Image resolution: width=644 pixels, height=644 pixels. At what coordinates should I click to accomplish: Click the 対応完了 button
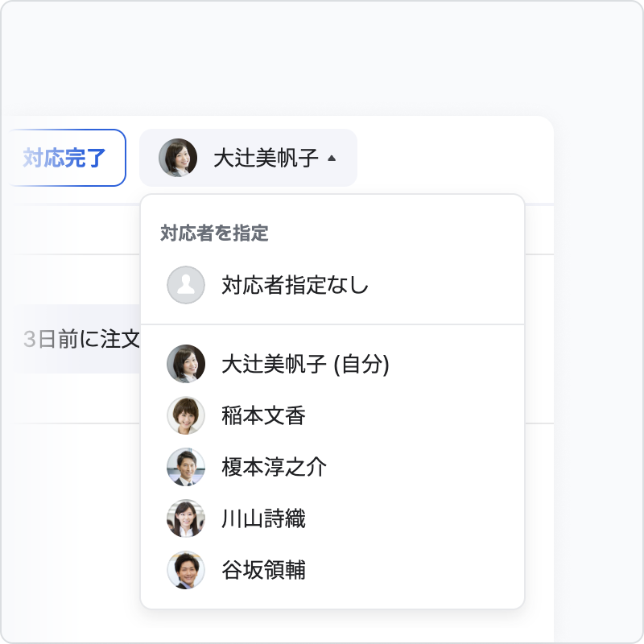coord(66,158)
